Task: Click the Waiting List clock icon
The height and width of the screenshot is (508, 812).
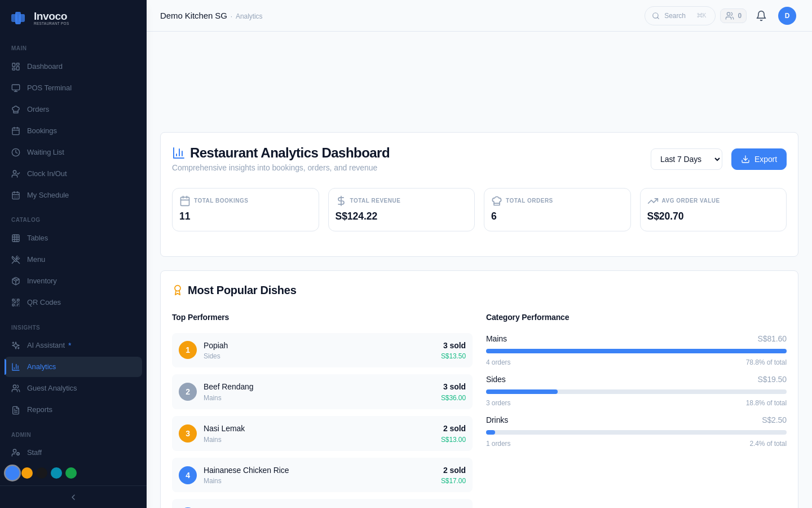Action: coord(15,152)
